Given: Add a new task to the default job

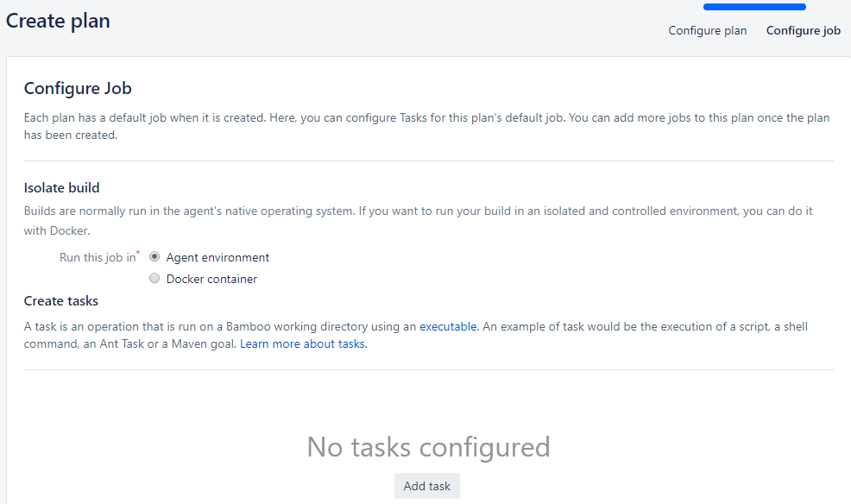Looking at the screenshot, I should (x=426, y=485).
